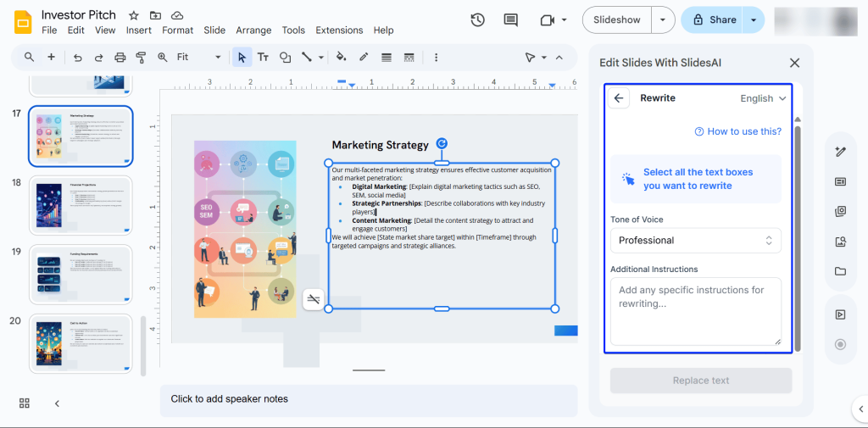
Task: Collapse the slide filmstrip panel
Action: [57, 403]
